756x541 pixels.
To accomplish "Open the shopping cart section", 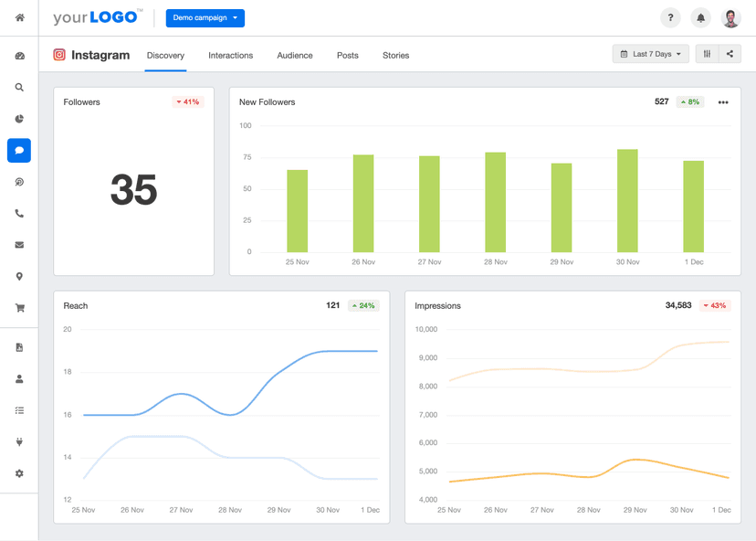I will (19, 308).
